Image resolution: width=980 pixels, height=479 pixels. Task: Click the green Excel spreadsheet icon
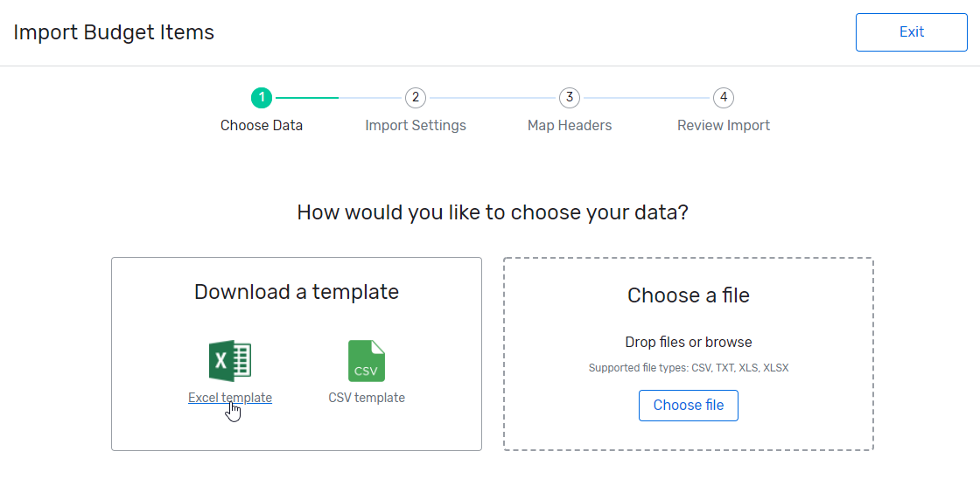[230, 361]
